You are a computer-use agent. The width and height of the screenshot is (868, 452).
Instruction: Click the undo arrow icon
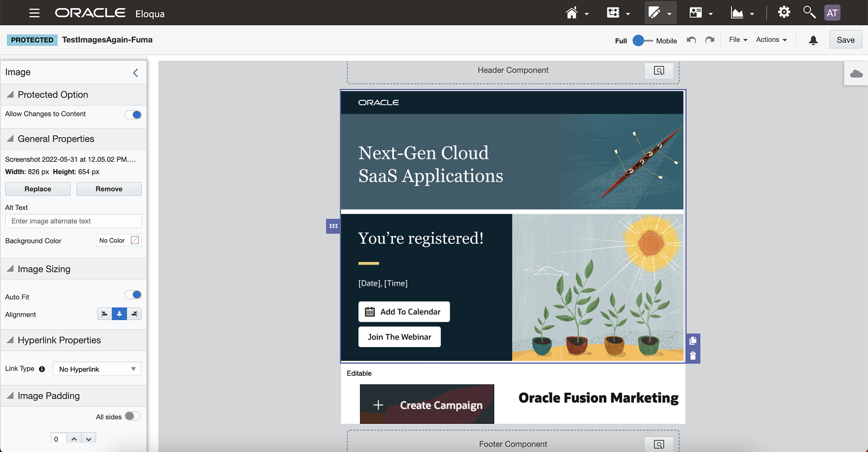pyautogui.click(x=691, y=40)
